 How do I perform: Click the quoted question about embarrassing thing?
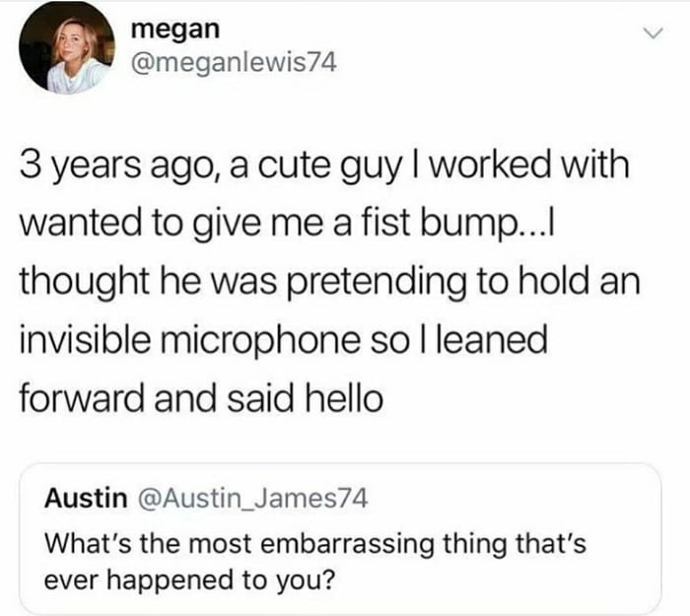click(315, 562)
